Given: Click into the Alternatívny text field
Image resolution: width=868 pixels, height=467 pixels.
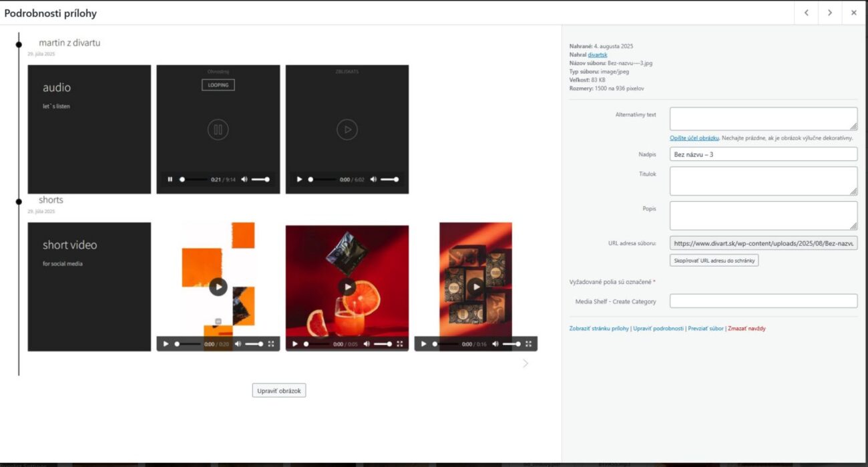Looking at the screenshot, I should pyautogui.click(x=763, y=118).
